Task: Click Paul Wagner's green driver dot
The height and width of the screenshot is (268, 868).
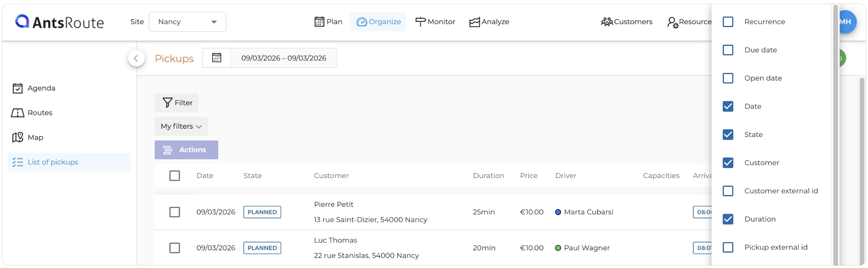Action: (x=558, y=248)
